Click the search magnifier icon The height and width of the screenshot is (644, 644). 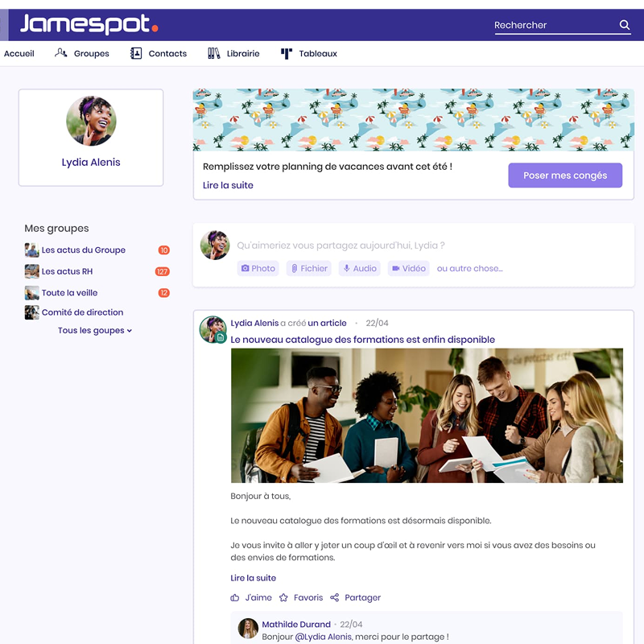[x=625, y=25]
